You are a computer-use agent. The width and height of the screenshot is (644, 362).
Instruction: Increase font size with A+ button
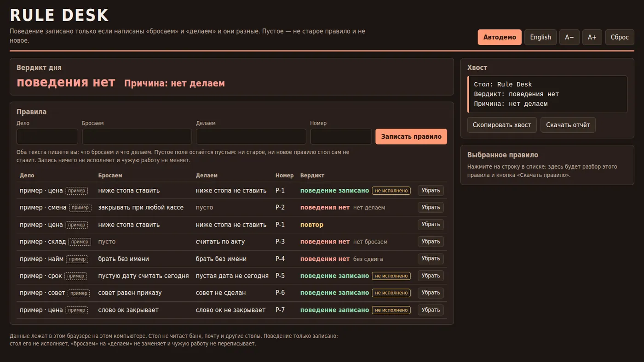tap(592, 37)
